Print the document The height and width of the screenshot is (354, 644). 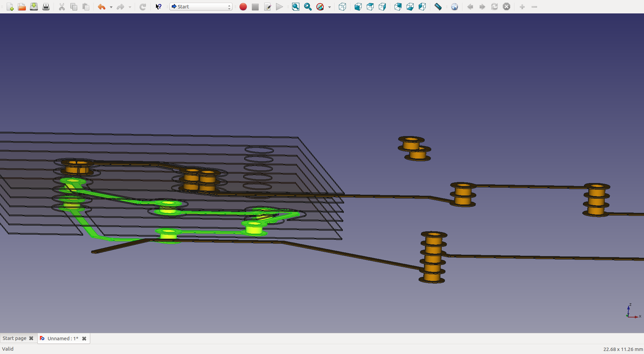click(x=46, y=7)
